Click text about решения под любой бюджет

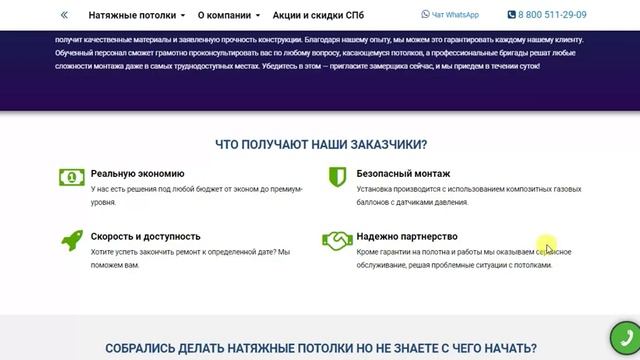pyautogui.click(x=197, y=196)
